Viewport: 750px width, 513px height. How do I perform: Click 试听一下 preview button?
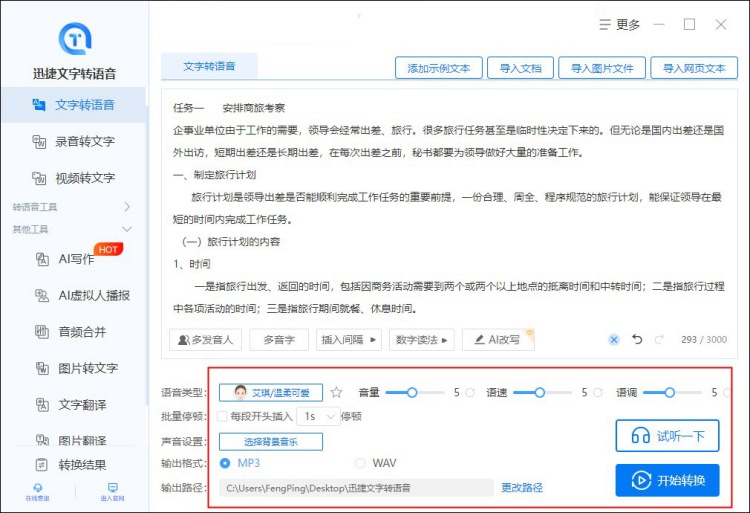pos(667,436)
